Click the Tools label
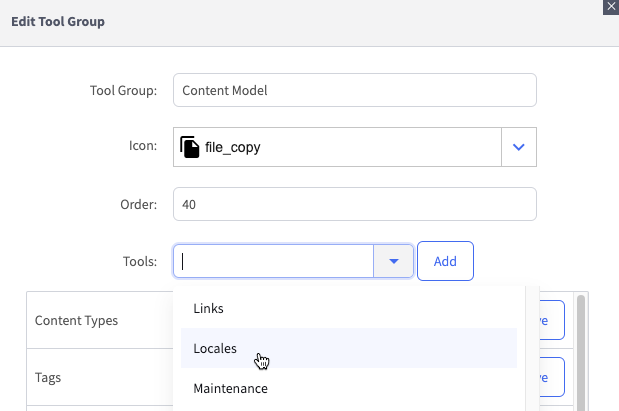This screenshot has height=411, width=619. [139, 261]
